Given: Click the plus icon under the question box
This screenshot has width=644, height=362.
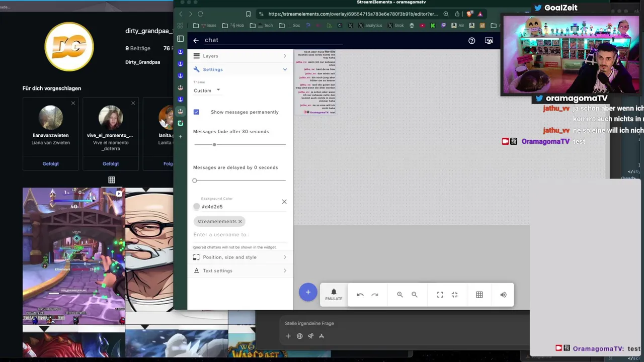Looking at the screenshot, I should (288, 336).
